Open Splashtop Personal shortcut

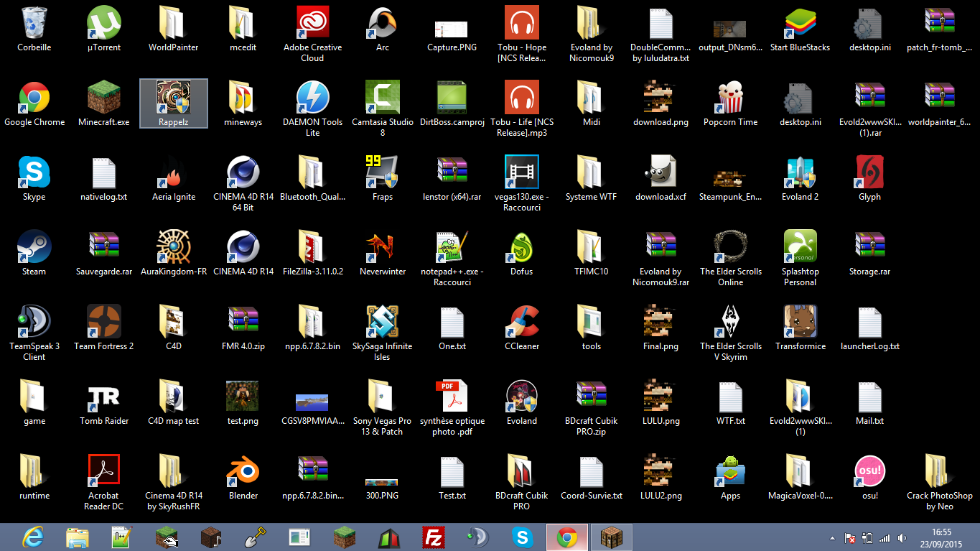coord(800,258)
